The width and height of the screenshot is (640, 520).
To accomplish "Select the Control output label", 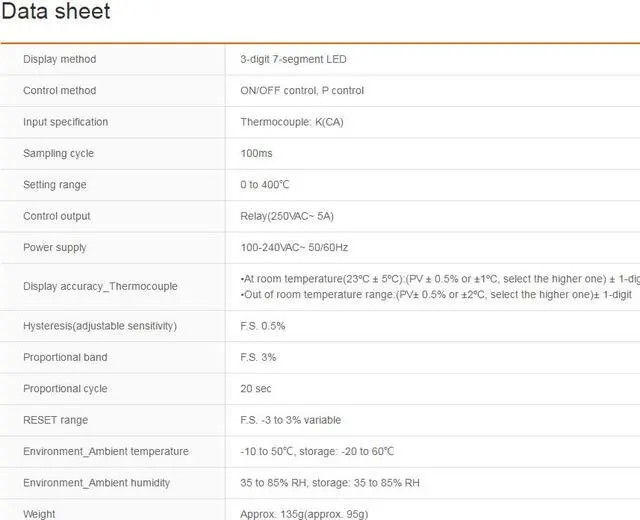I will click(57, 216).
